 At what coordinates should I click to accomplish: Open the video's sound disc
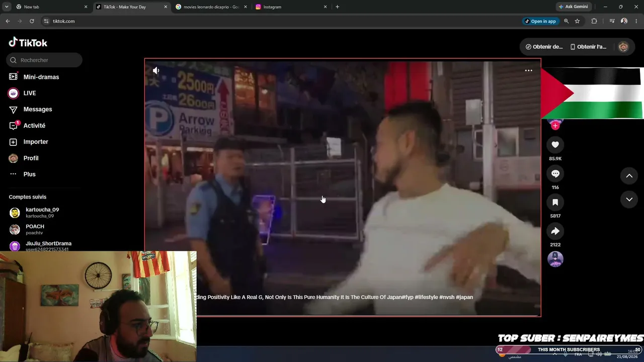555,259
